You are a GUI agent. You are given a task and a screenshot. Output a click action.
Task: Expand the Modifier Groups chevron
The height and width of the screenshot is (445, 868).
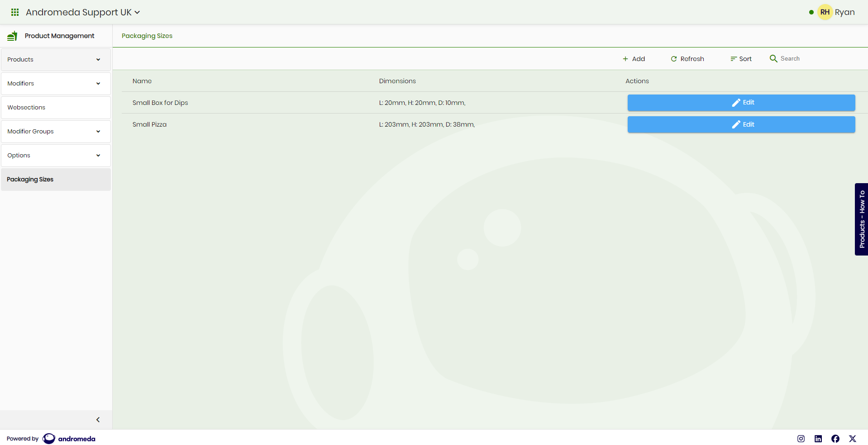pyautogui.click(x=98, y=132)
